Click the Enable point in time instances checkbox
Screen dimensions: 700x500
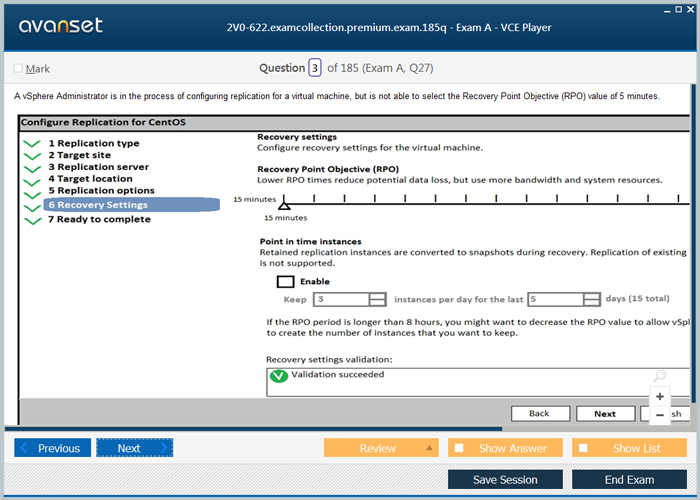[285, 282]
